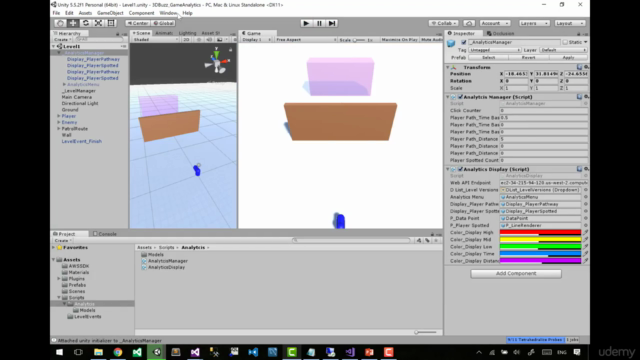The image size is (640, 360).
Task: Toggle Center pivot mode button
Action: pyautogui.click(x=138, y=23)
